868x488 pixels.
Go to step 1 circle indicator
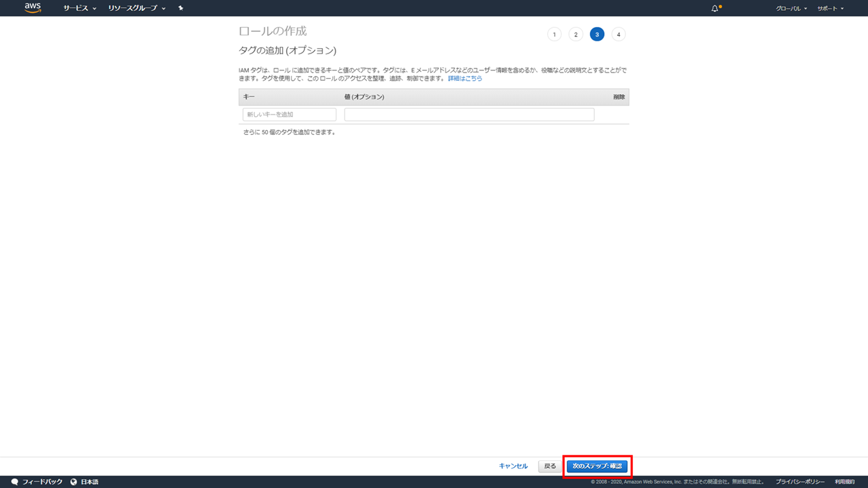[x=554, y=35]
